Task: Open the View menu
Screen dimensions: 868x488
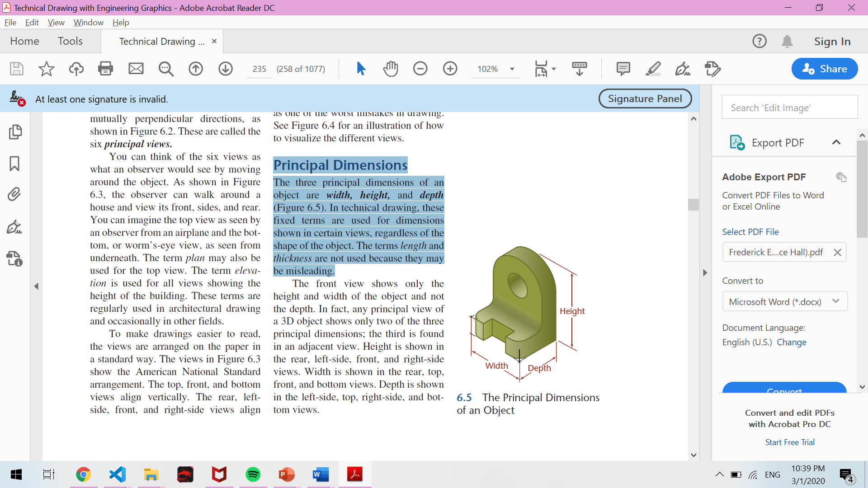Action: coord(56,22)
